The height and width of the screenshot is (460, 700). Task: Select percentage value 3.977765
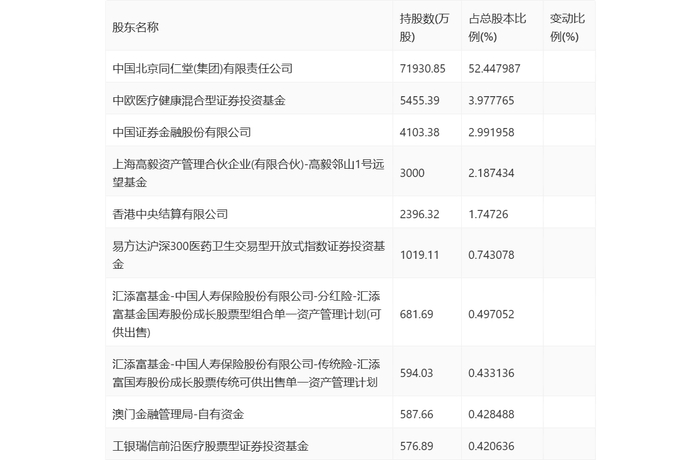491,100
